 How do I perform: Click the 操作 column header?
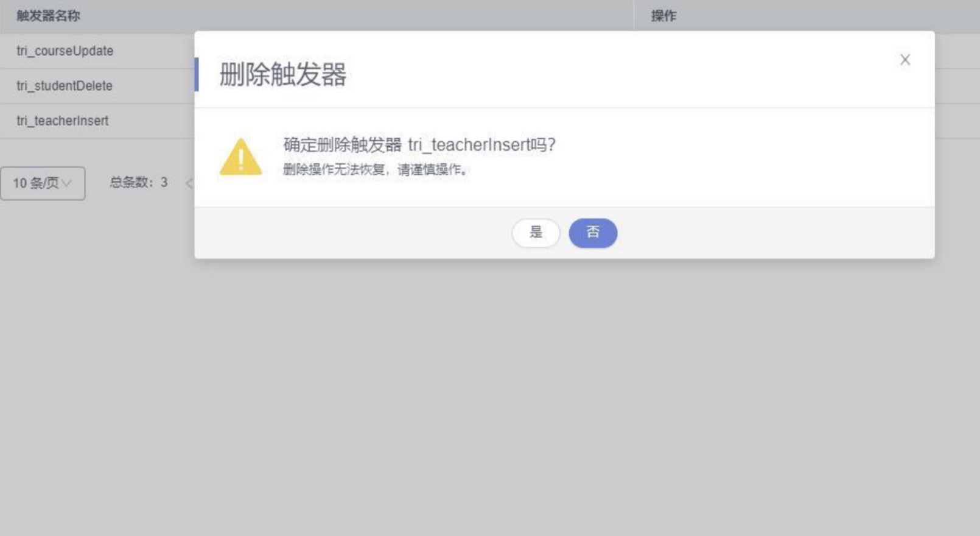tap(663, 16)
